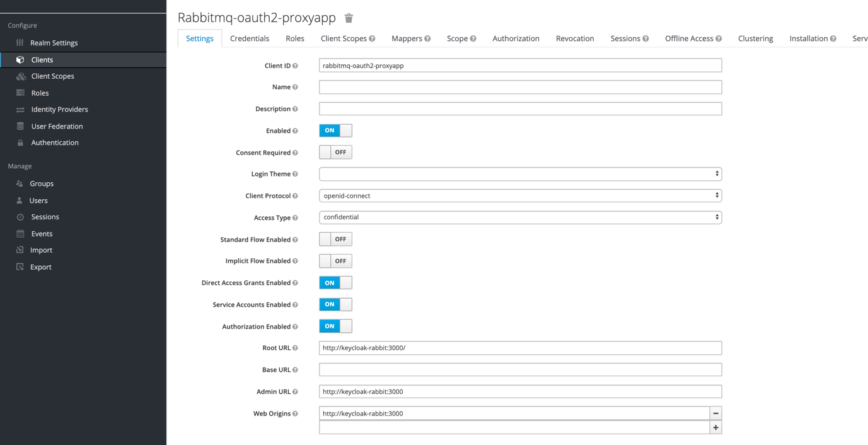Toggle Authorization Enabled switch

pos(335,326)
